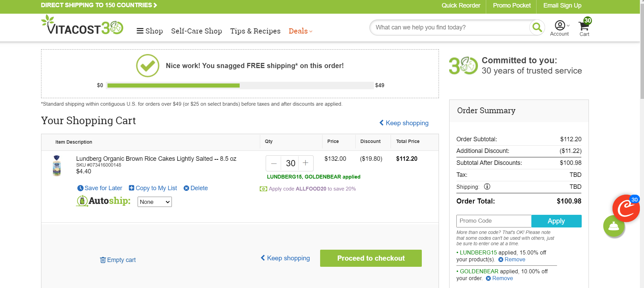Screen dimensions: 644x288
Task: Click the item Price $132.00 value
Action: click(x=335, y=159)
